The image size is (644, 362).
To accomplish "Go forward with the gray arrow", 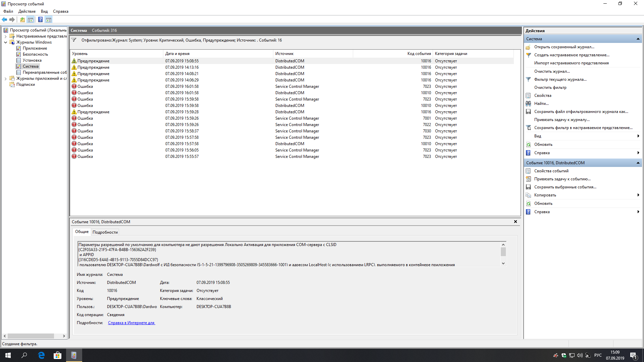I will point(12,19).
